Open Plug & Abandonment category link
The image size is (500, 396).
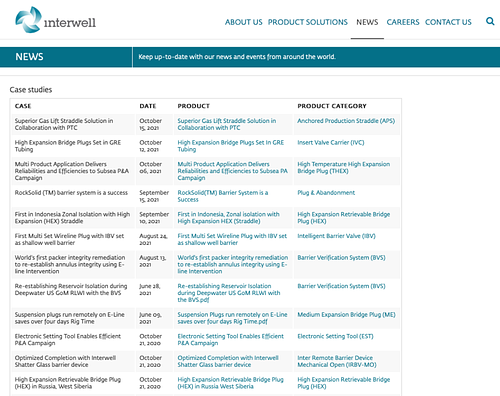326,192
